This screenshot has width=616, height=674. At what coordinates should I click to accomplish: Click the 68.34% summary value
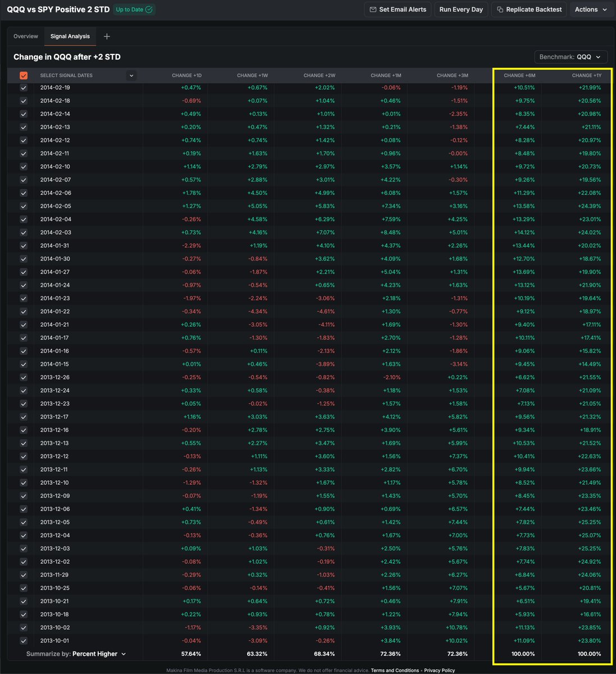click(325, 654)
